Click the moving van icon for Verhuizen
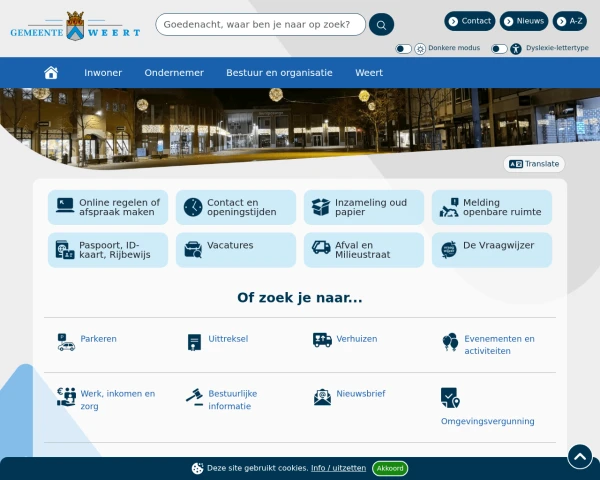The width and height of the screenshot is (600, 480). pos(322,340)
